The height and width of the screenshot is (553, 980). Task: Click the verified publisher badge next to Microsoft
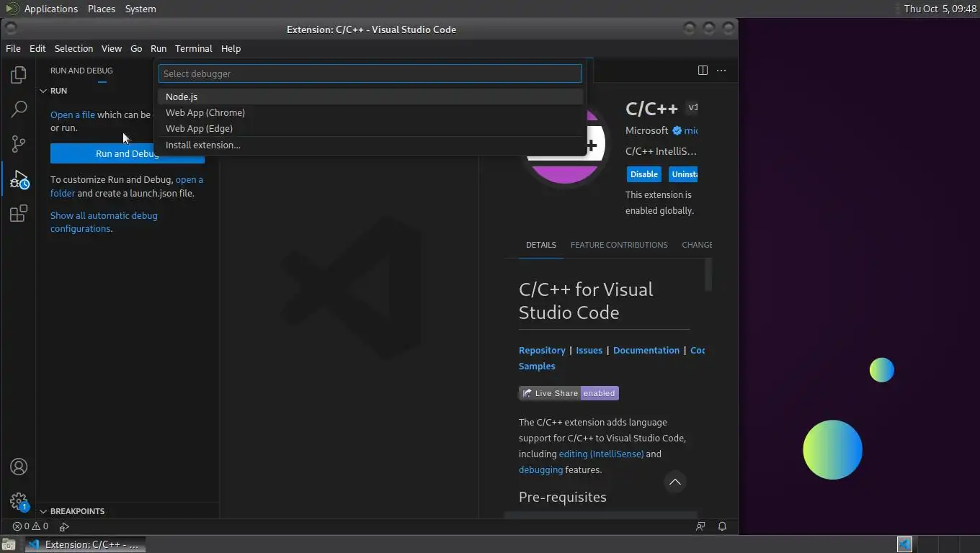click(677, 130)
